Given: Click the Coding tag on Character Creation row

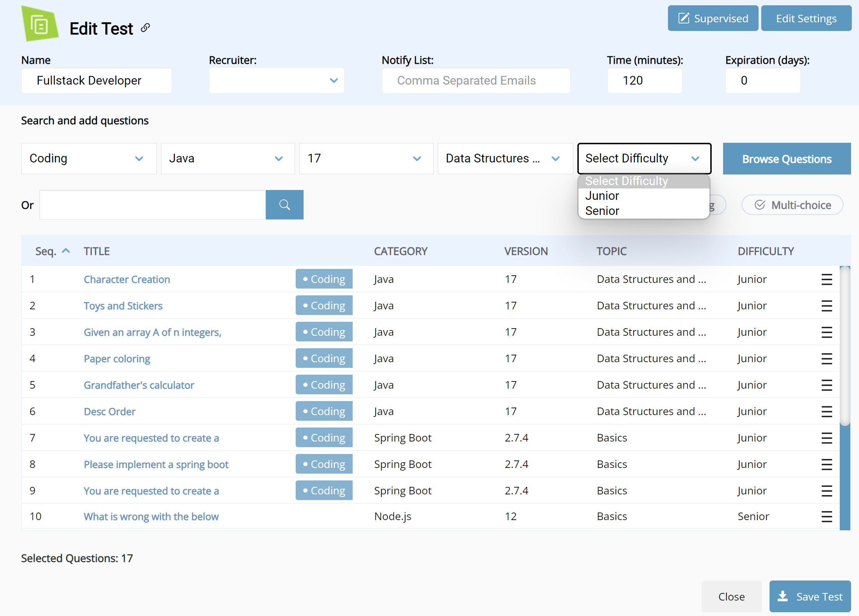Looking at the screenshot, I should [x=324, y=279].
